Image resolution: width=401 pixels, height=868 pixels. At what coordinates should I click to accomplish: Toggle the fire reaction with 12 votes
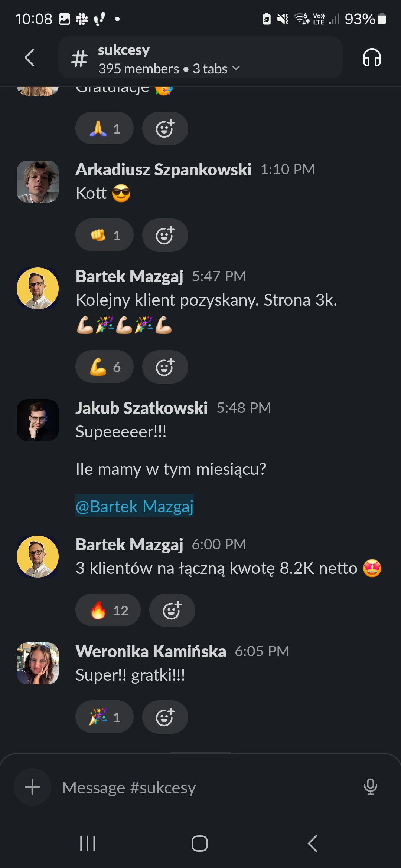108,610
